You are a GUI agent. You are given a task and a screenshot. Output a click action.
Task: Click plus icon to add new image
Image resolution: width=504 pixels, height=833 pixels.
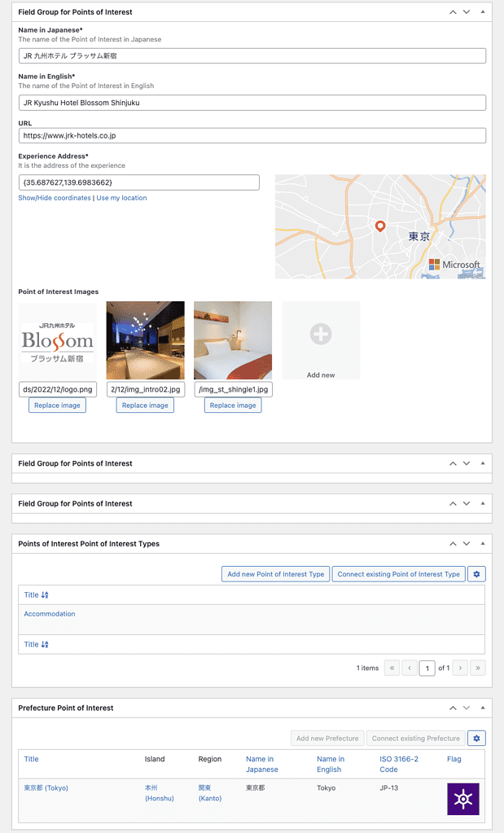click(x=321, y=334)
